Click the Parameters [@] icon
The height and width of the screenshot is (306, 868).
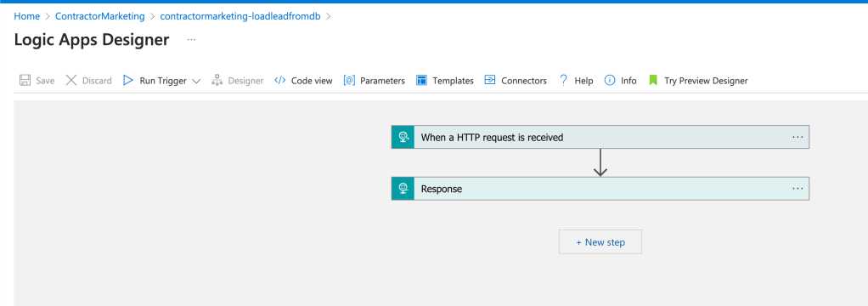(349, 81)
